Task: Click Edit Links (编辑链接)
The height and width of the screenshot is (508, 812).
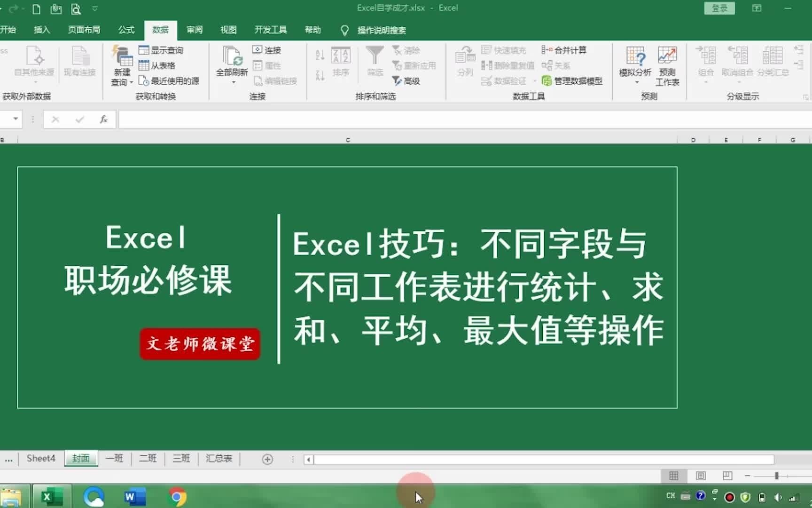Action: 275,81
